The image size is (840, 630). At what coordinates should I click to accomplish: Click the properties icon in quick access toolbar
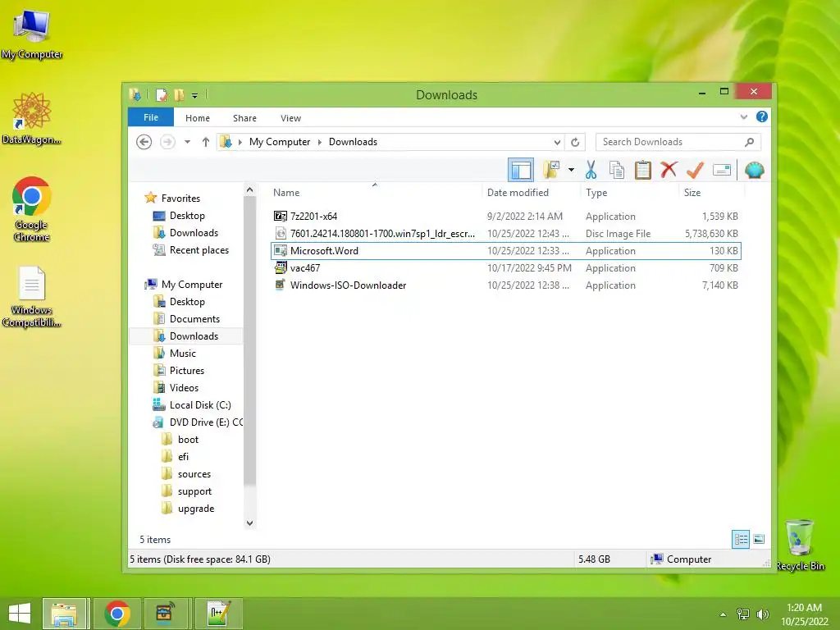162,95
